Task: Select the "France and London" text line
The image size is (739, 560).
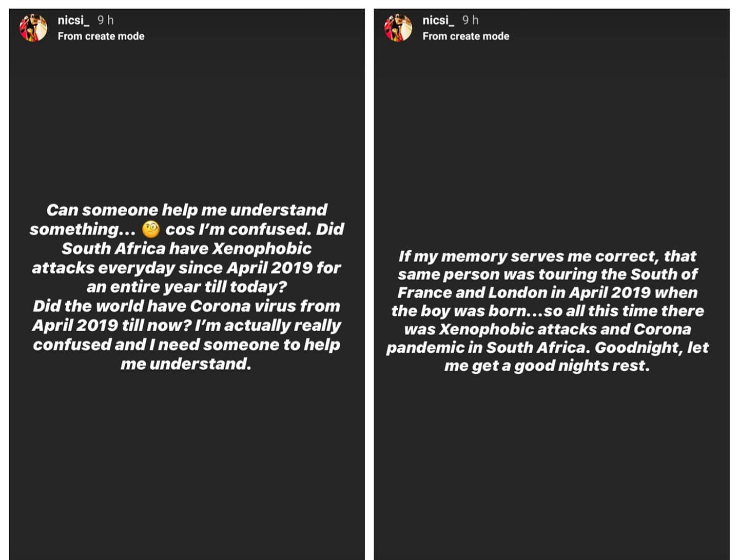Action: 548,292
